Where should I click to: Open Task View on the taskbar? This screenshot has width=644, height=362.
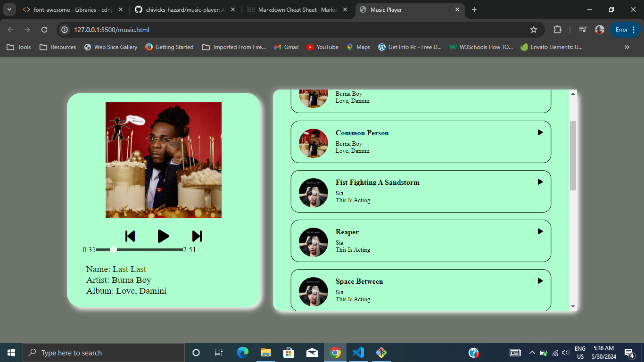click(x=219, y=353)
